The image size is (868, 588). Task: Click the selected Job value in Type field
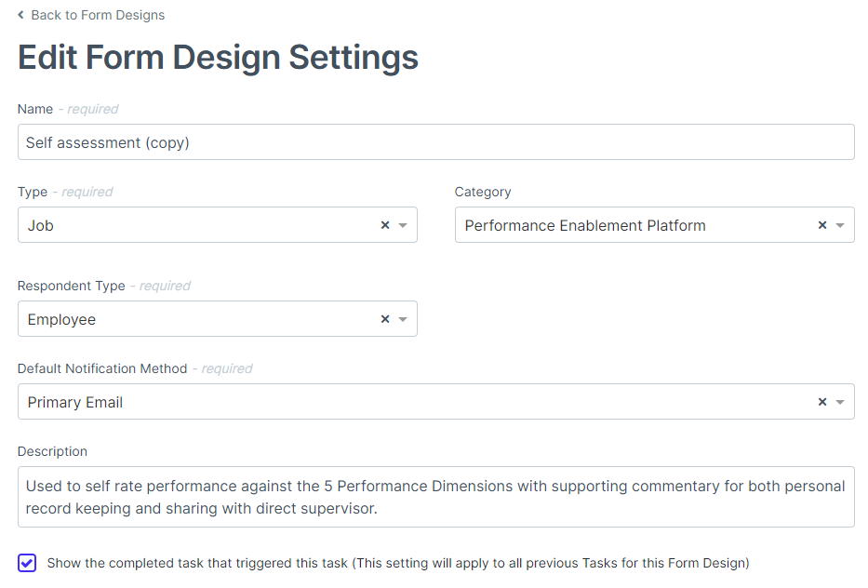point(41,225)
